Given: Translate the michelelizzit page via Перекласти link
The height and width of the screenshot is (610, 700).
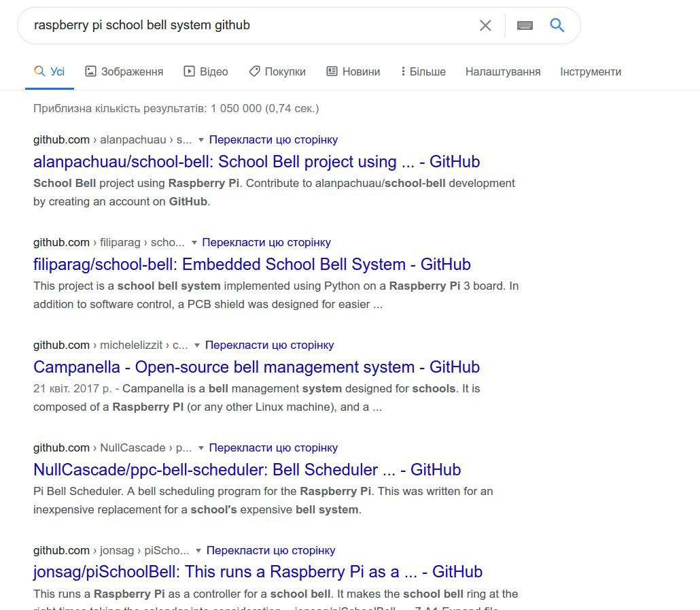Looking at the screenshot, I should 269,345.
